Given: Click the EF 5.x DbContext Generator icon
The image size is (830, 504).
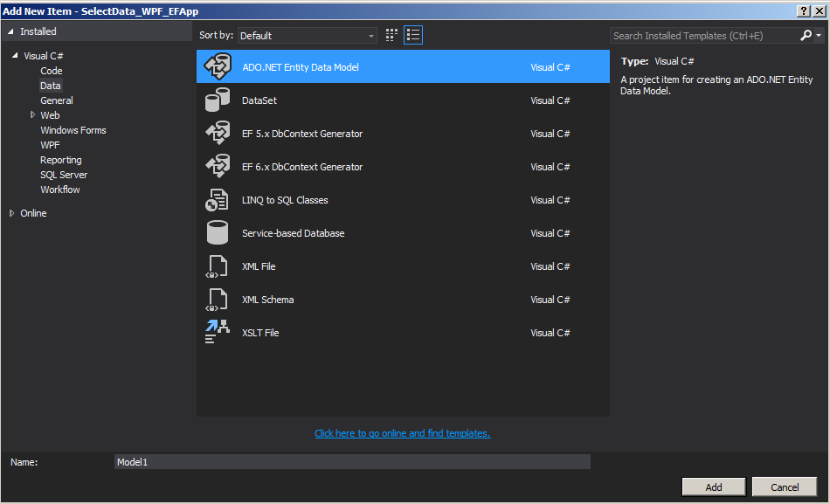Looking at the screenshot, I should 216,134.
